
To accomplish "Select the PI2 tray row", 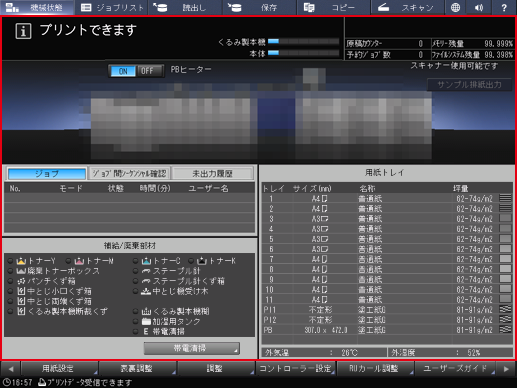I will [x=387, y=320].
